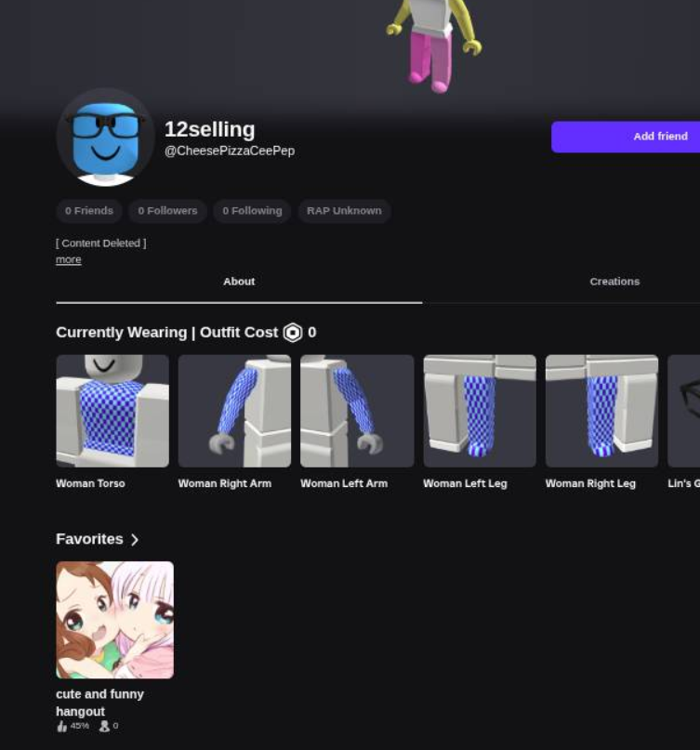Image resolution: width=700 pixels, height=750 pixels.
Task: Click the Woman Right Arm label
Action: [225, 483]
